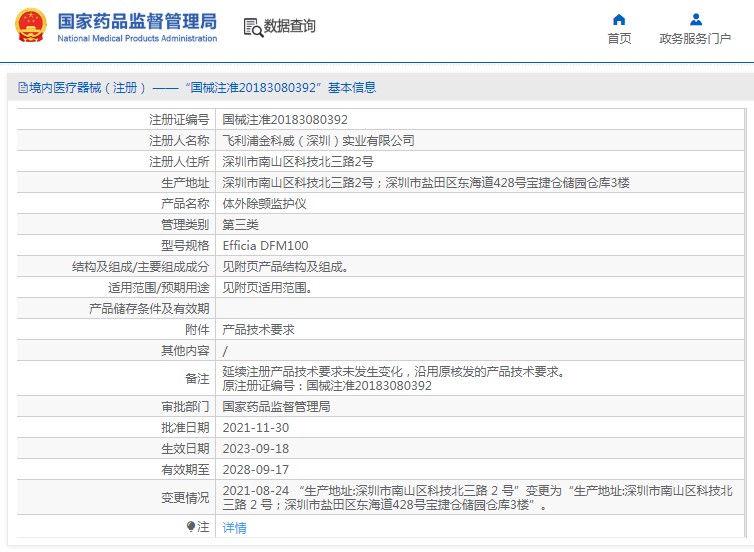The height and width of the screenshot is (552, 754).
Task: Click the 产品储存条件及有效期 row label
Action: pos(149,309)
